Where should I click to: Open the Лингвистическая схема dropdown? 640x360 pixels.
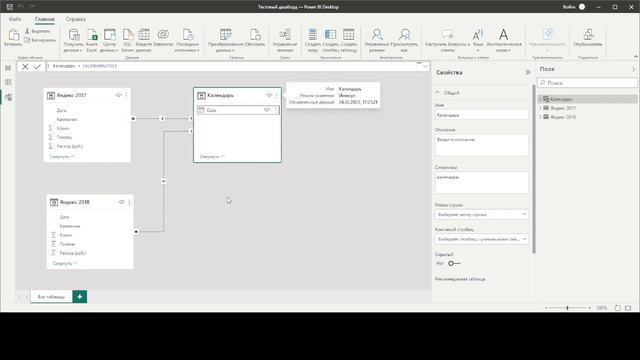point(504,40)
